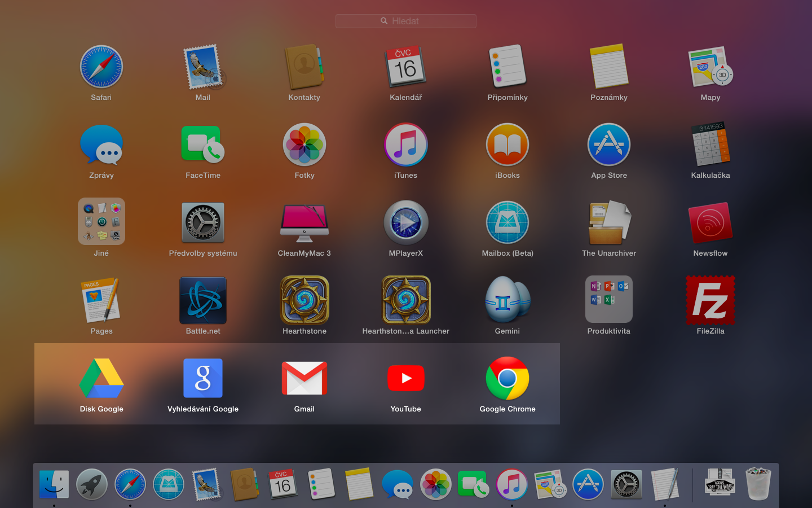
Task: Launch the Kalkulačka app
Action: coord(710,144)
